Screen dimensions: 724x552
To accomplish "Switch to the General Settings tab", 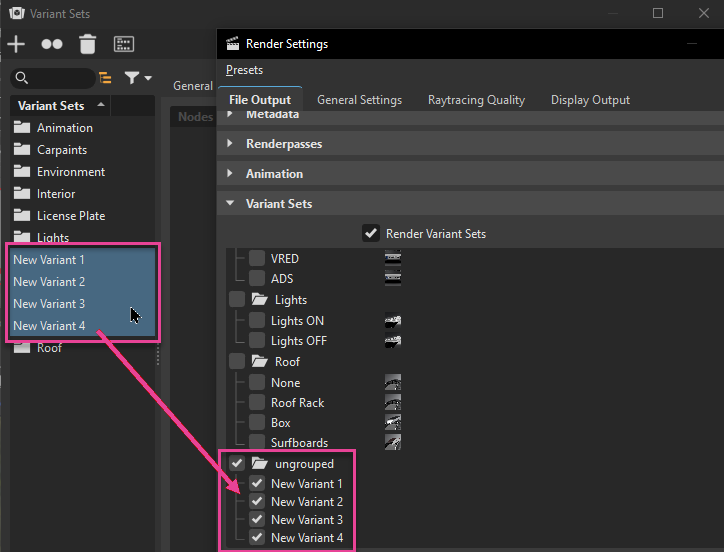I will tap(359, 100).
